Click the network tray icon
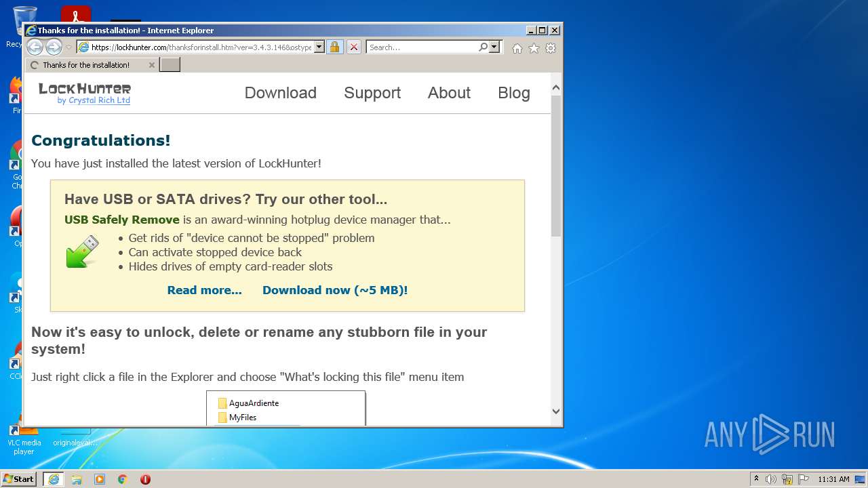The image size is (868, 488). pos(787,479)
